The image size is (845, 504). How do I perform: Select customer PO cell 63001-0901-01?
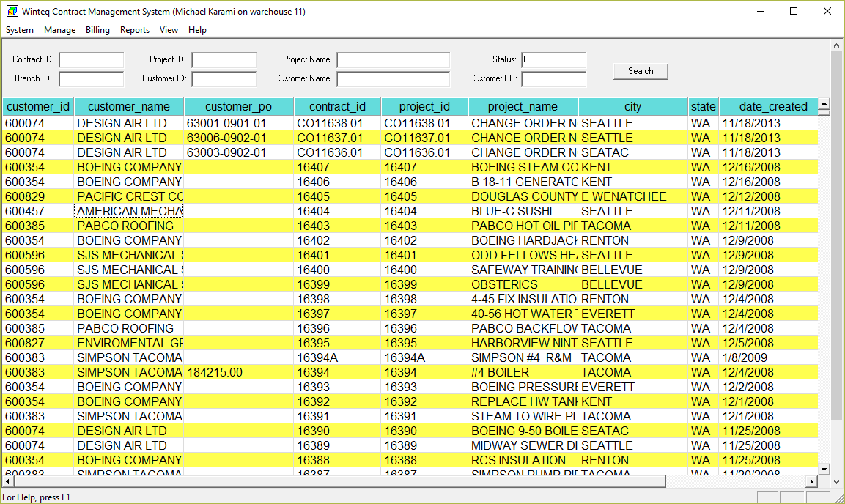click(239, 123)
